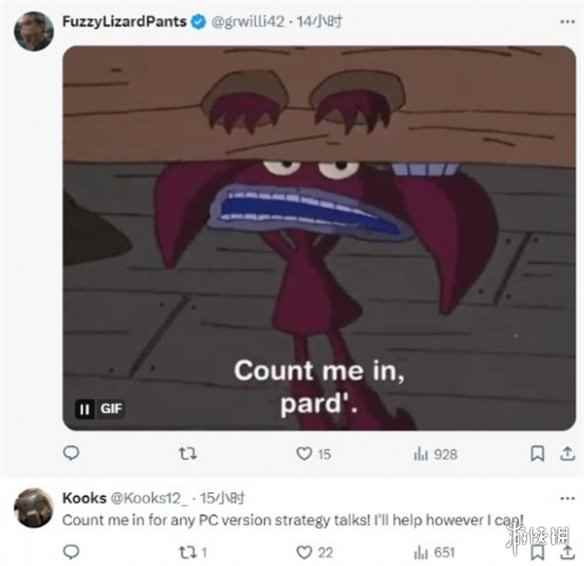Retweet Kooks' tweet with 1 retweet

pyautogui.click(x=193, y=552)
